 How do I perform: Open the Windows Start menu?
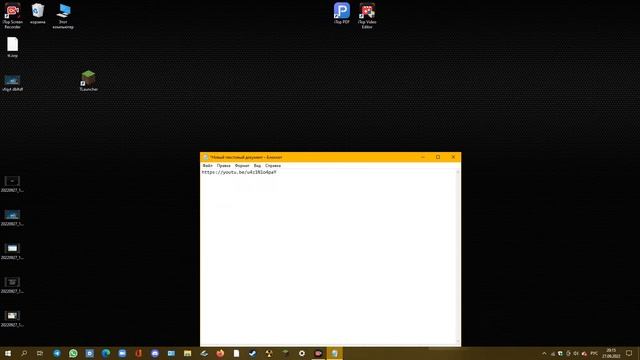click(x=8, y=353)
